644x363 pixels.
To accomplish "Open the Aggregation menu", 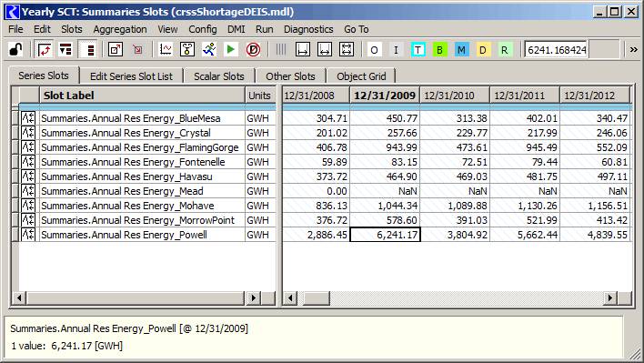I will tap(120, 29).
